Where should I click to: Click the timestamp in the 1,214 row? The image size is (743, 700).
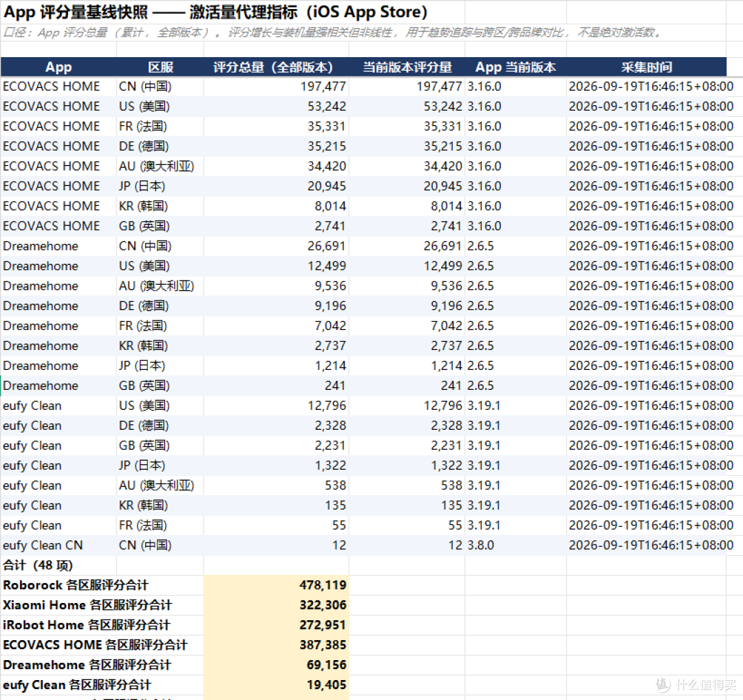pyautogui.click(x=651, y=366)
